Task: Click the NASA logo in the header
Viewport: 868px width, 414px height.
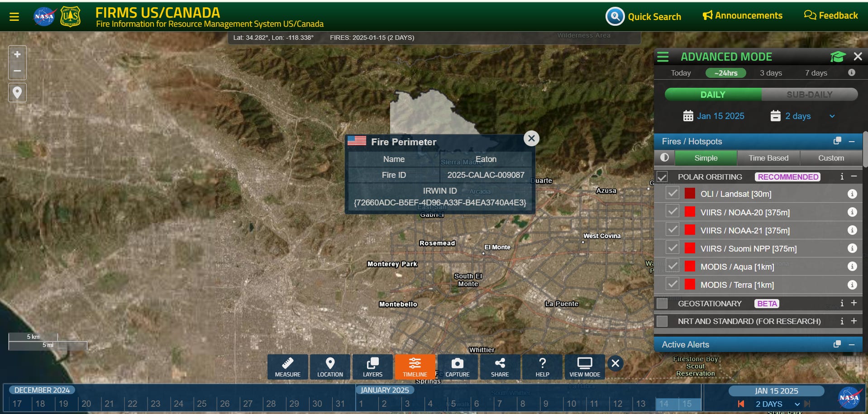Action: pyautogui.click(x=44, y=17)
